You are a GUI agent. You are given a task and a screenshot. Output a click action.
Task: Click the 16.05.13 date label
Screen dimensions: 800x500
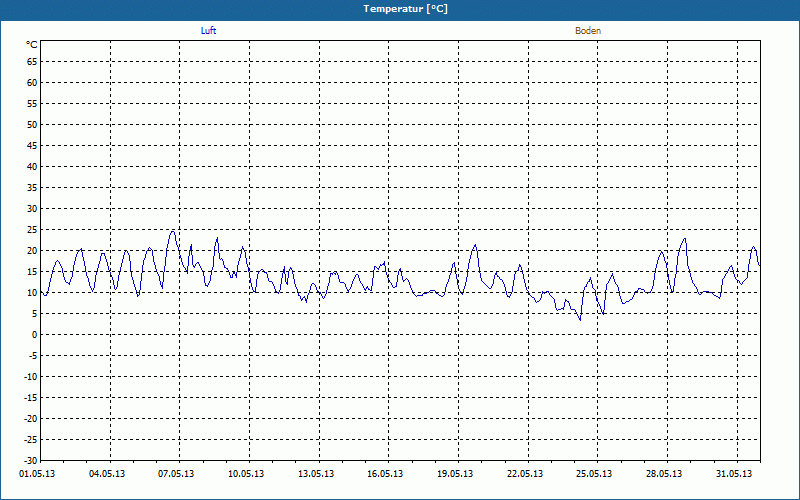[x=385, y=474]
